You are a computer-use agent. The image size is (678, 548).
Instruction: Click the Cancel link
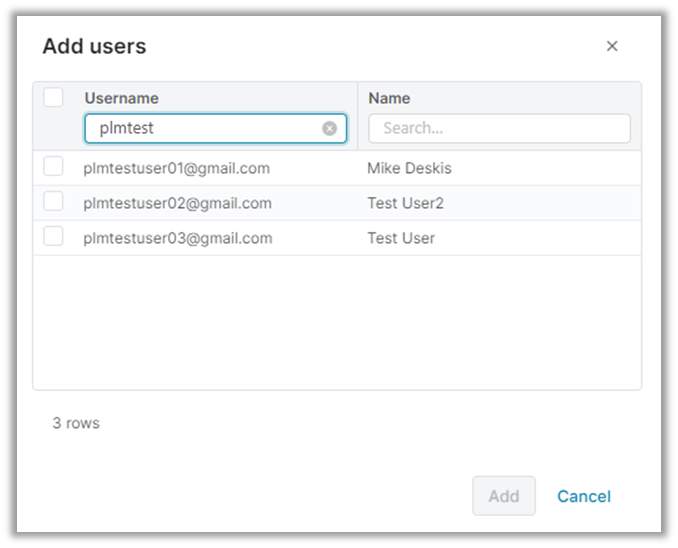(x=584, y=496)
